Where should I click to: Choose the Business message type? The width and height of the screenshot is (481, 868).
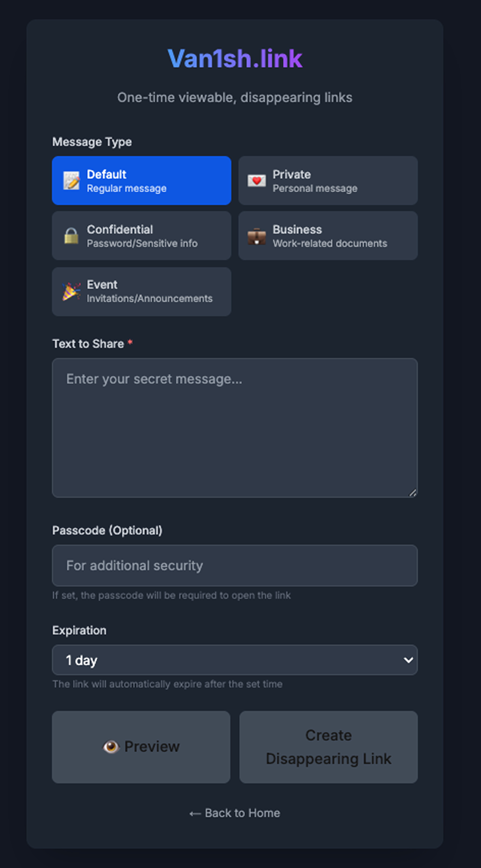click(328, 236)
